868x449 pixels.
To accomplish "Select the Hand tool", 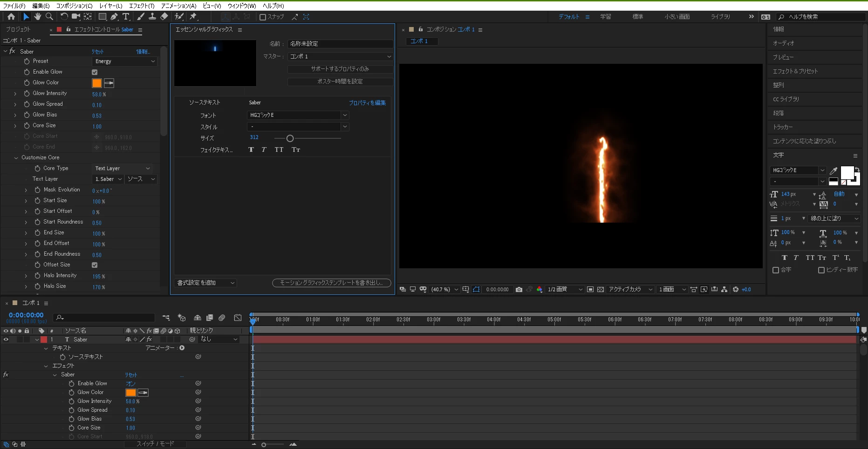I will [x=38, y=17].
